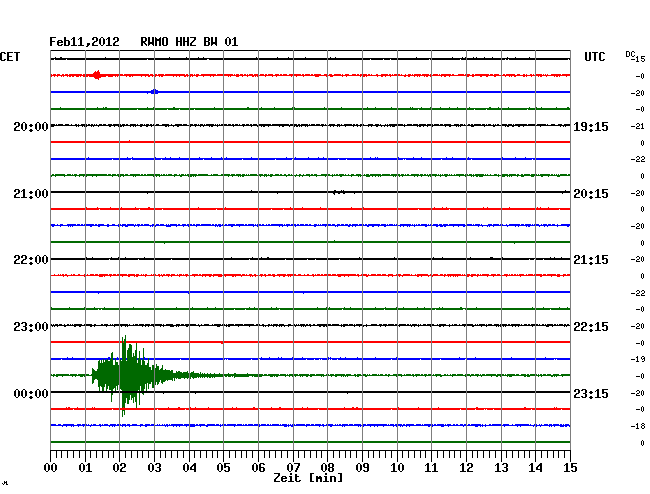Click the "13" minute axis label
The width and height of the screenshot is (650, 494).
[x=501, y=467]
